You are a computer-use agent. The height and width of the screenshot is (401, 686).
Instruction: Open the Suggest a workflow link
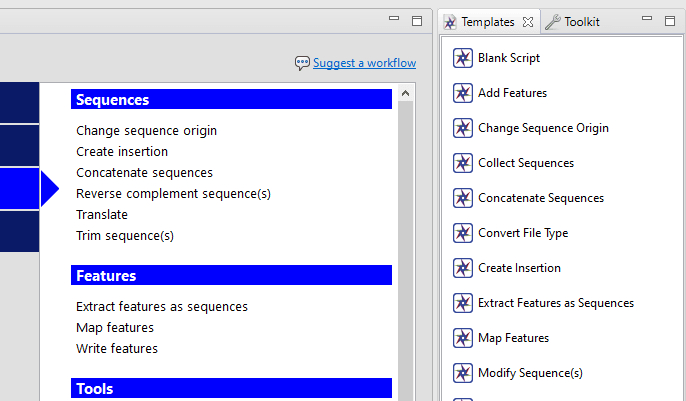pyautogui.click(x=364, y=63)
